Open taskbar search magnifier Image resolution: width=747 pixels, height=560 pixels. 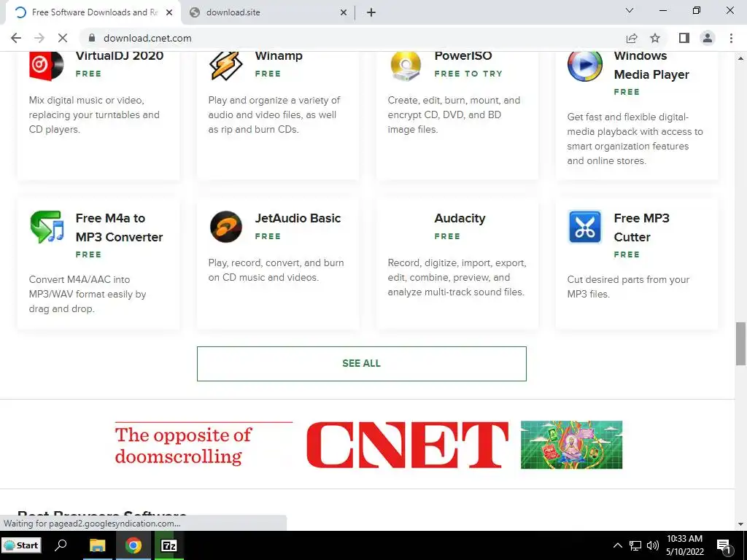point(61,545)
